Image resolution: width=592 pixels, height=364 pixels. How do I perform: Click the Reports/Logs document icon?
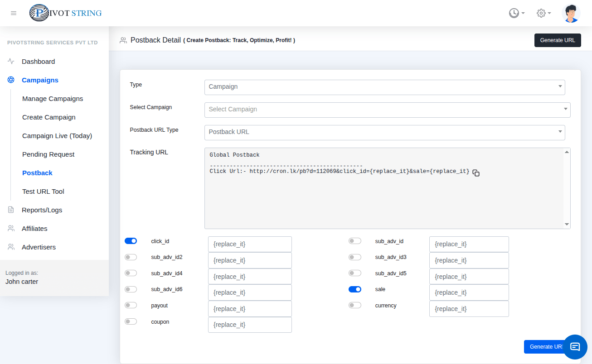(x=11, y=210)
